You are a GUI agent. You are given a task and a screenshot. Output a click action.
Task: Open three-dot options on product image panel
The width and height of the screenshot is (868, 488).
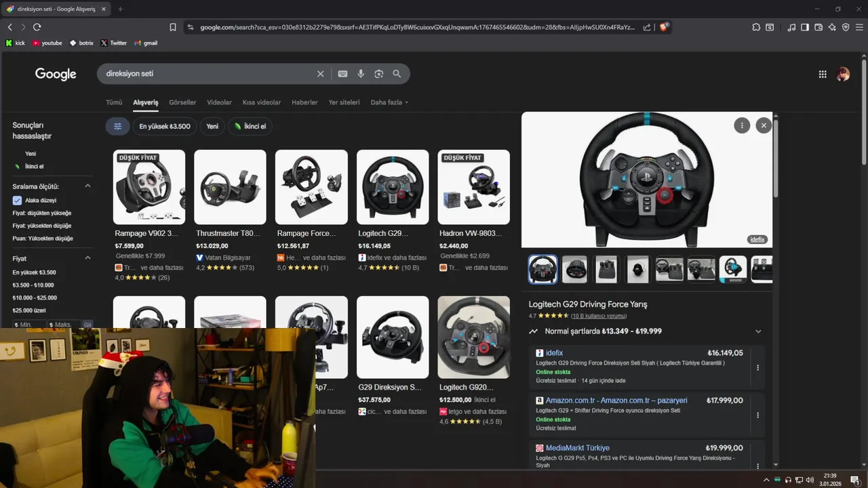tap(742, 125)
